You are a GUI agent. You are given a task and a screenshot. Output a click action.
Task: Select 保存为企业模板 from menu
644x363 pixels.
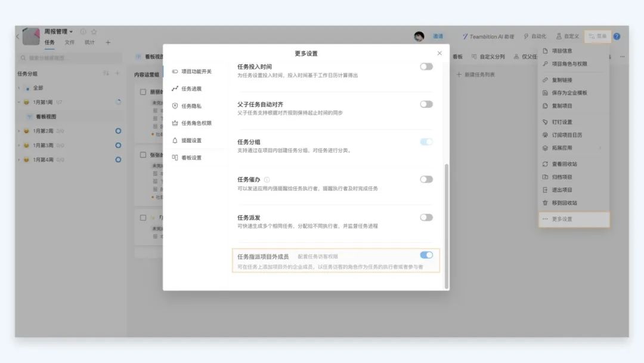(574, 93)
